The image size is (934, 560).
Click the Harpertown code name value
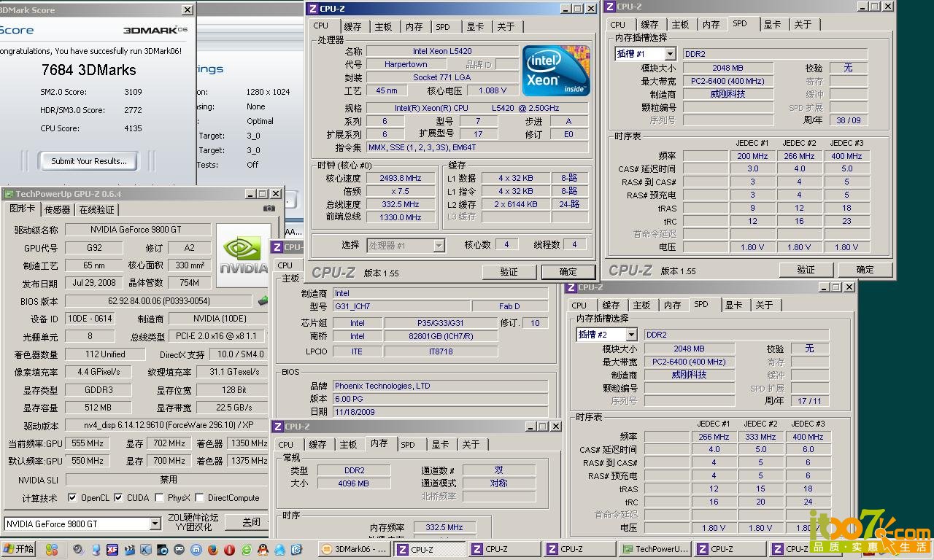(x=406, y=64)
